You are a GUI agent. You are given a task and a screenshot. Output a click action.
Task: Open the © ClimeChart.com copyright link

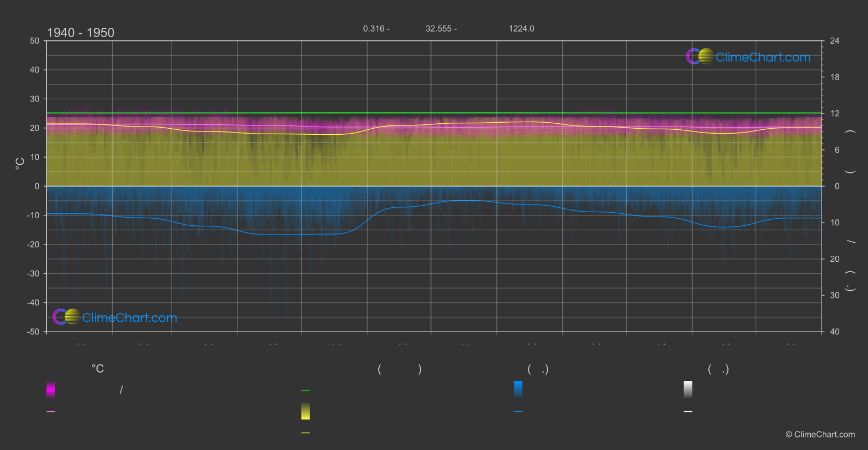pos(820,435)
